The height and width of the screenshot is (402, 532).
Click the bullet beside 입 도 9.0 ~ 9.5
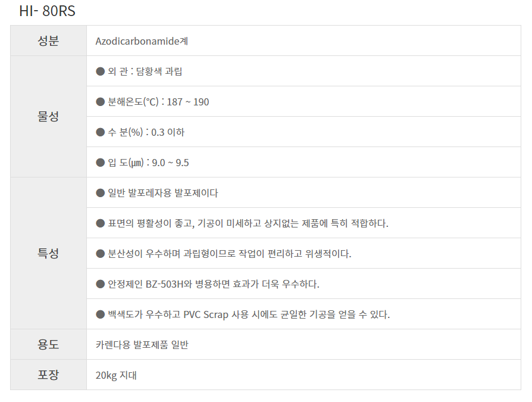point(100,163)
